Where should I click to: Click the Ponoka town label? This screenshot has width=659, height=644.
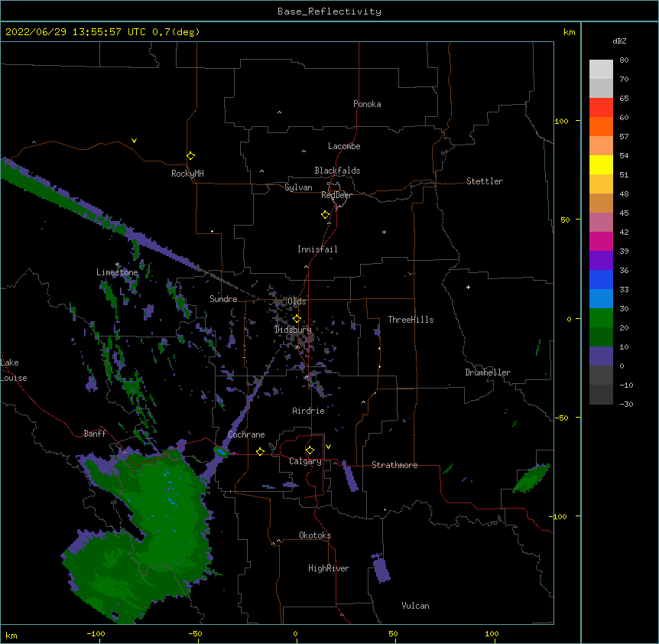367,104
